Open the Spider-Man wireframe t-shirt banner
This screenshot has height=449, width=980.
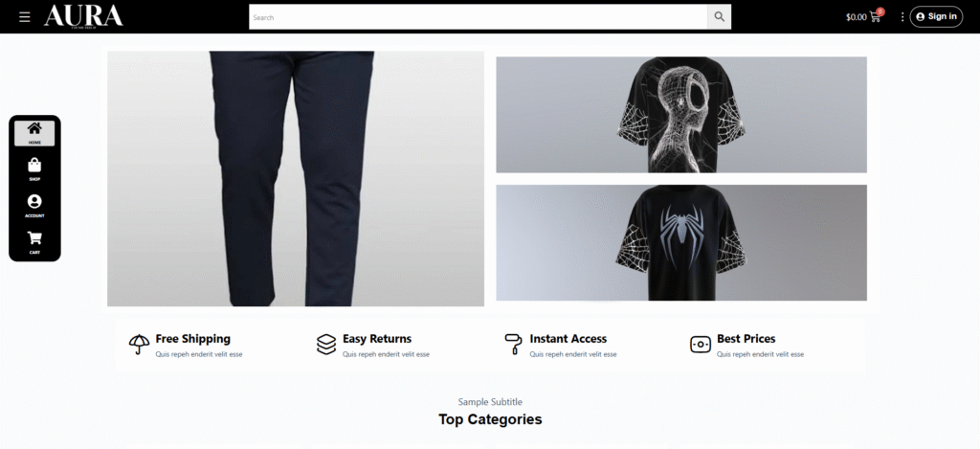point(681,115)
